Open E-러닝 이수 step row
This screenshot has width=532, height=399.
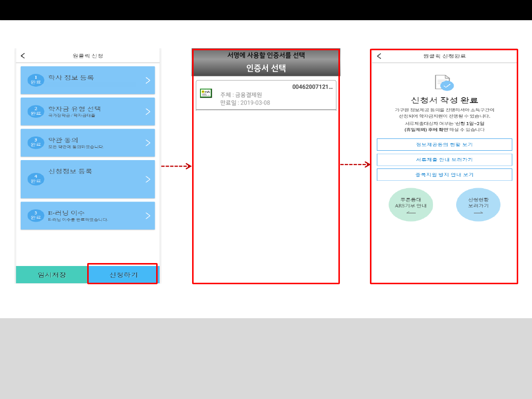88,216
